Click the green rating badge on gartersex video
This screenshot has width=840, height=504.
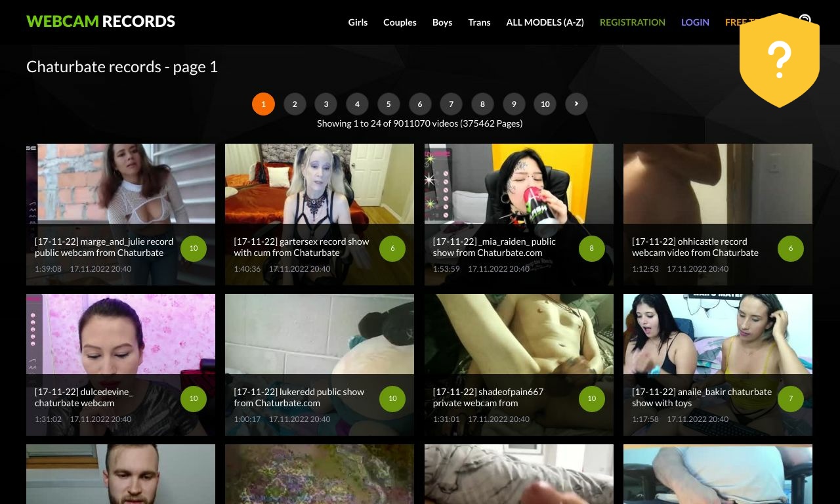pos(392,249)
